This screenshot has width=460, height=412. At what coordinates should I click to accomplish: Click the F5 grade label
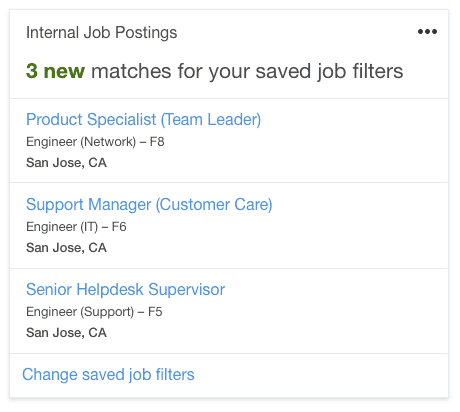[x=155, y=312]
